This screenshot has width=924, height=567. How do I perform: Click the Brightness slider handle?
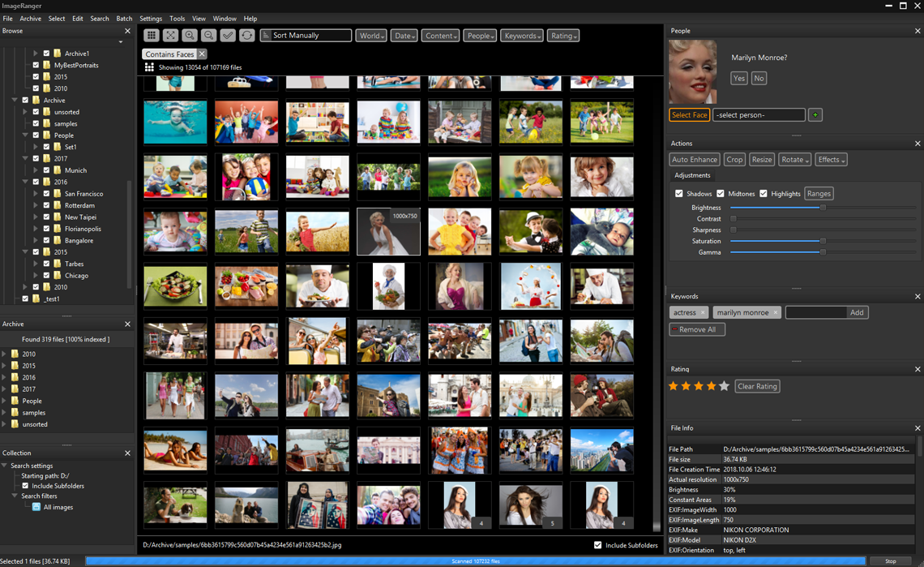point(823,208)
